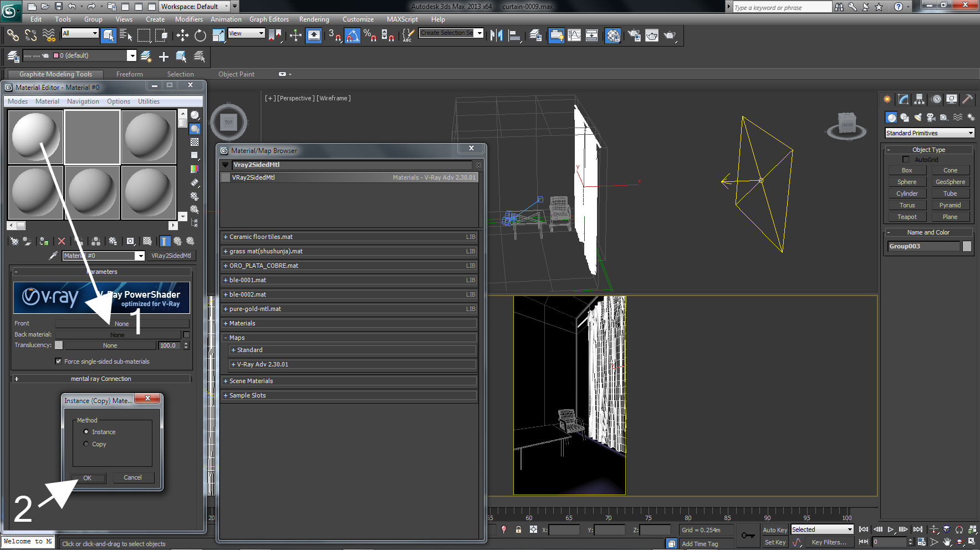Select the Lights creation category icon
The height and width of the screenshot is (550, 980).
[918, 118]
